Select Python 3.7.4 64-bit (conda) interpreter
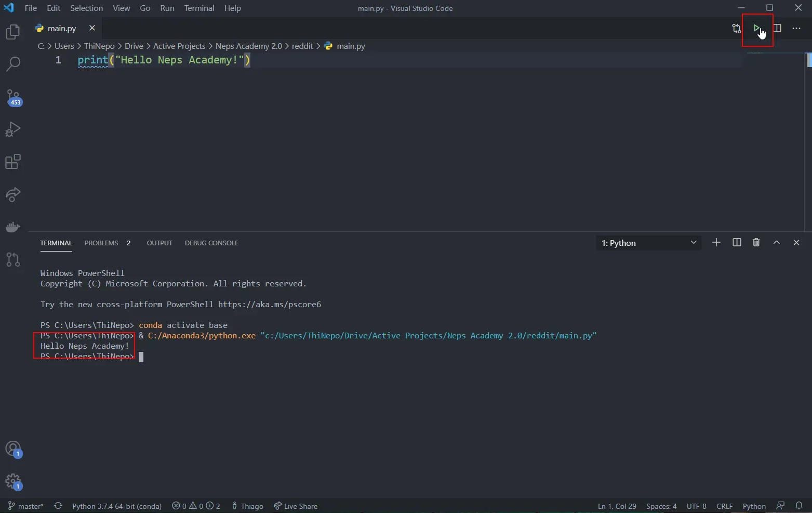 click(x=117, y=506)
